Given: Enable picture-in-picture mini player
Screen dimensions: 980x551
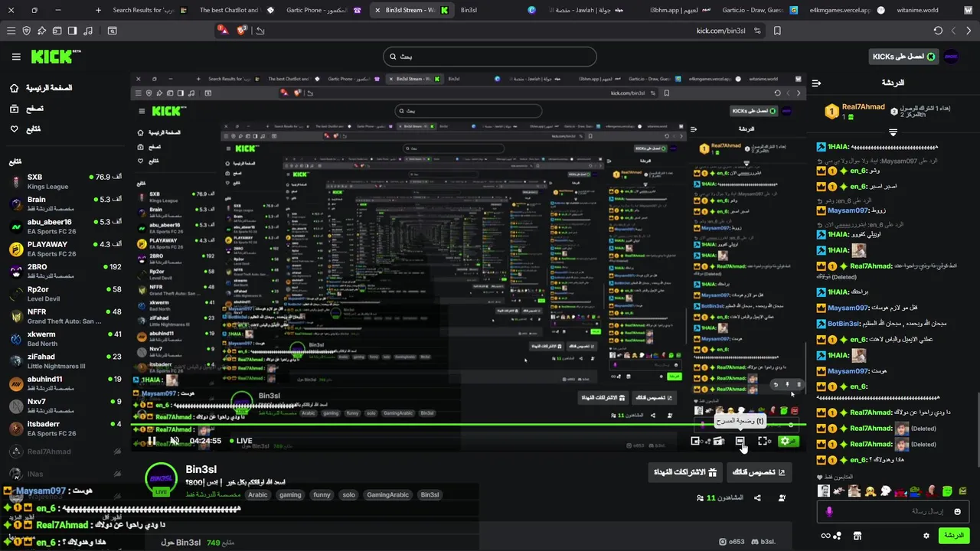Looking at the screenshot, I should (695, 441).
